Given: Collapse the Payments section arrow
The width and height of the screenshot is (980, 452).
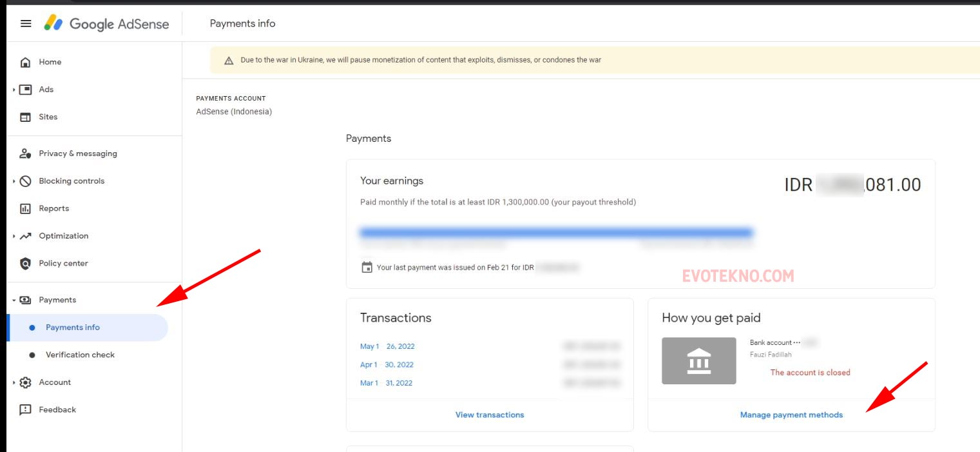Looking at the screenshot, I should click(14, 300).
